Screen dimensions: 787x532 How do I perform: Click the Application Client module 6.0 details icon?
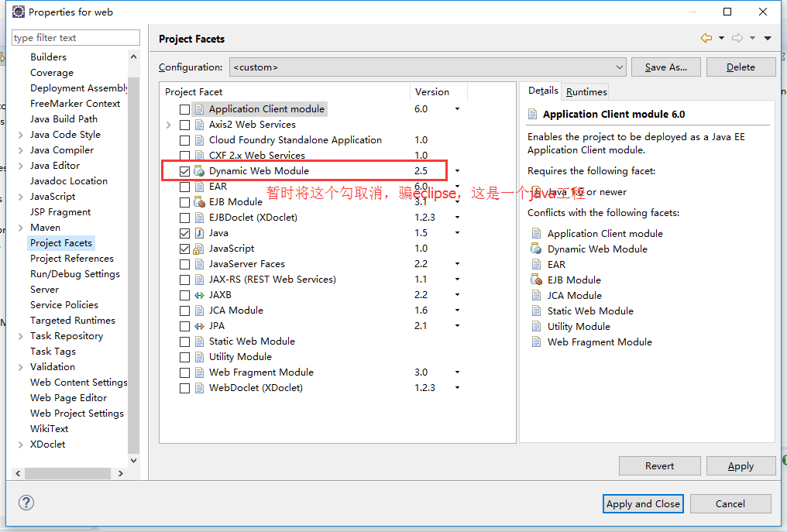click(x=532, y=115)
